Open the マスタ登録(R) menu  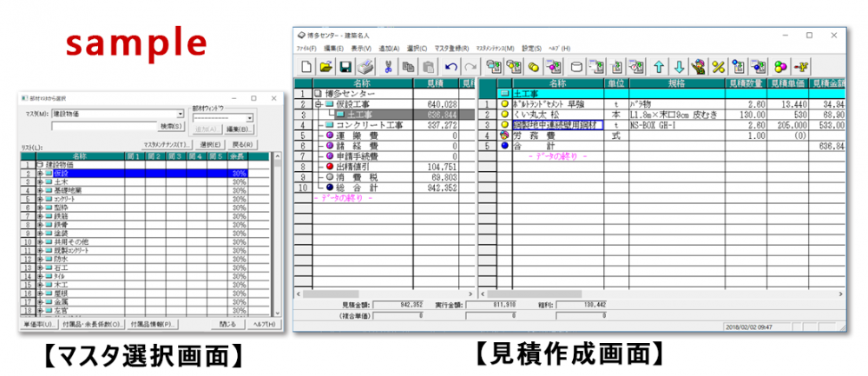pyautogui.click(x=451, y=48)
